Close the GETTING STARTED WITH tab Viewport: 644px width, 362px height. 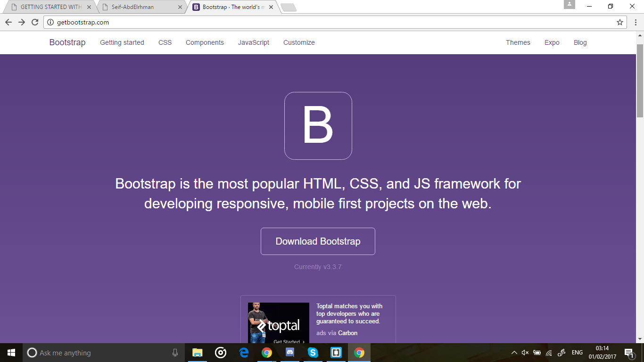click(x=89, y=7)
